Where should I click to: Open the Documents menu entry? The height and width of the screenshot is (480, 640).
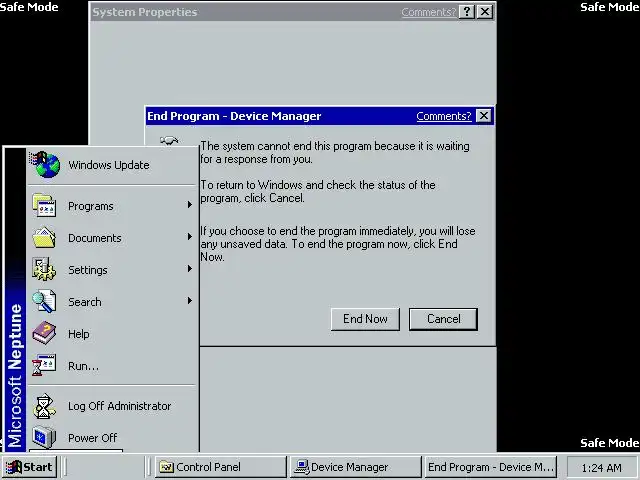112,238
